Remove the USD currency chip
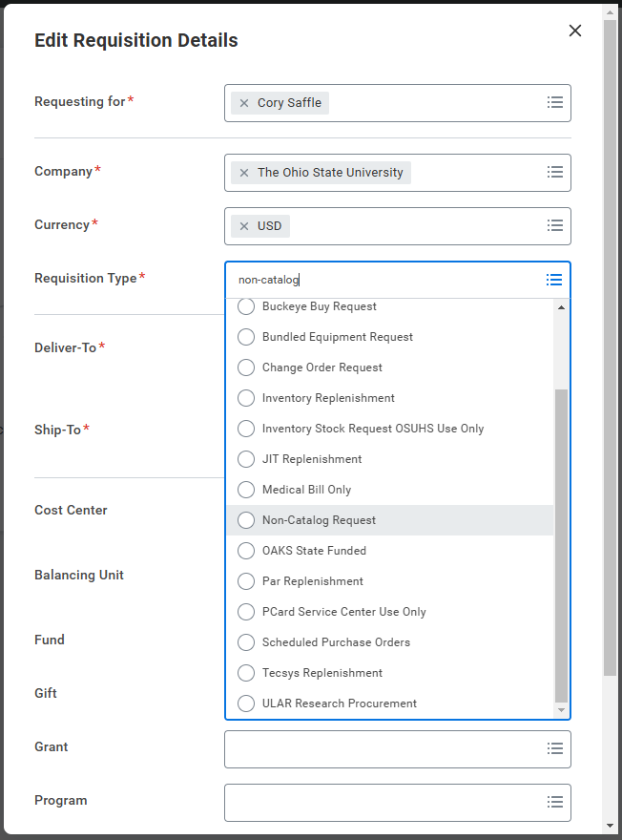 tap(244, 226)
